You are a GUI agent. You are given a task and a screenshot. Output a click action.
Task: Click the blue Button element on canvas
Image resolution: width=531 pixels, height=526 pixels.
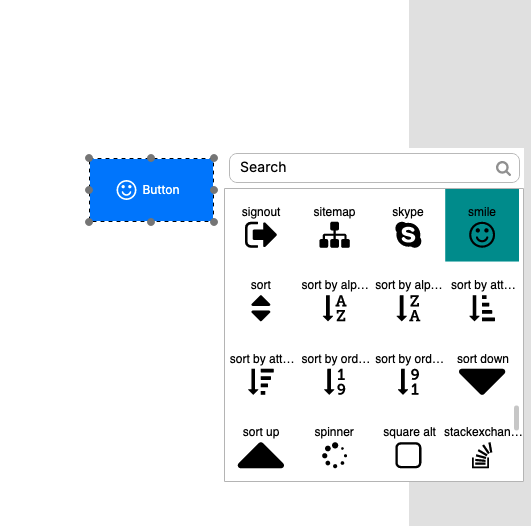[x=151, y=190]
